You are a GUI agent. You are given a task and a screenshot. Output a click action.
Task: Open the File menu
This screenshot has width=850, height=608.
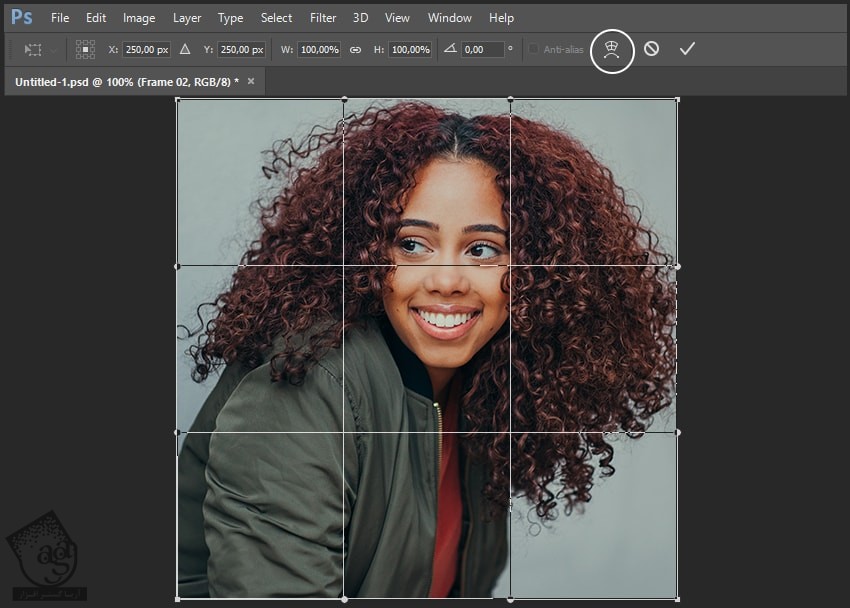point(60,18)
